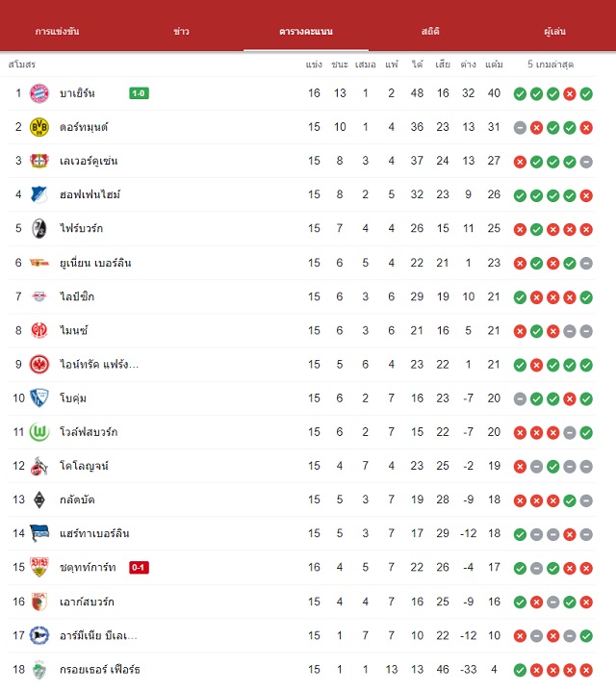Click the Wolfsburg green W logo
The width and height of the screenshot is (616, 692).
pyautogui.click(x=38, y=432)
